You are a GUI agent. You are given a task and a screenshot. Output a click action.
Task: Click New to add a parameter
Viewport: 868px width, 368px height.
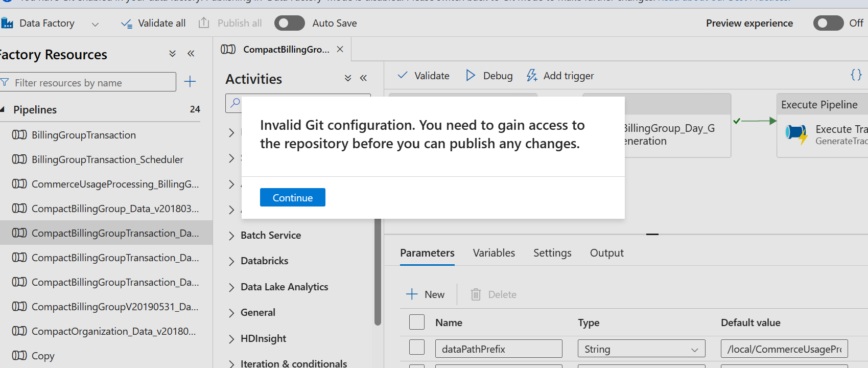coord(426,294)
